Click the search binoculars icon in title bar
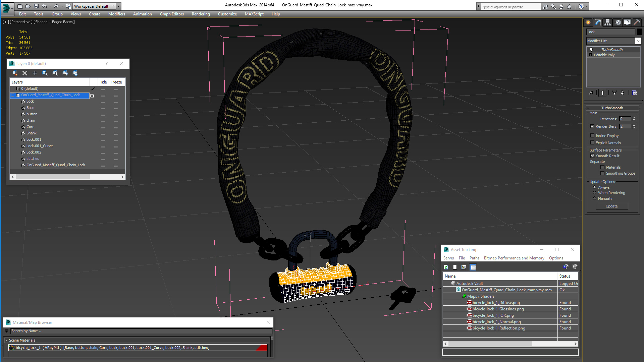 [x=545, y=6]
